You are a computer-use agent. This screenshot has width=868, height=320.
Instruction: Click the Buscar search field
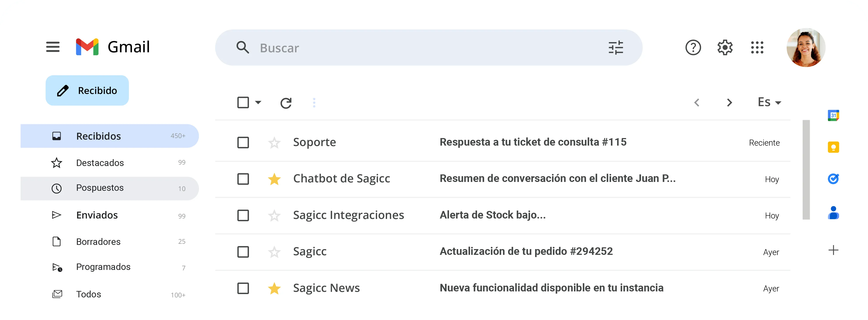pyautogui.click(x=371, y=48)
